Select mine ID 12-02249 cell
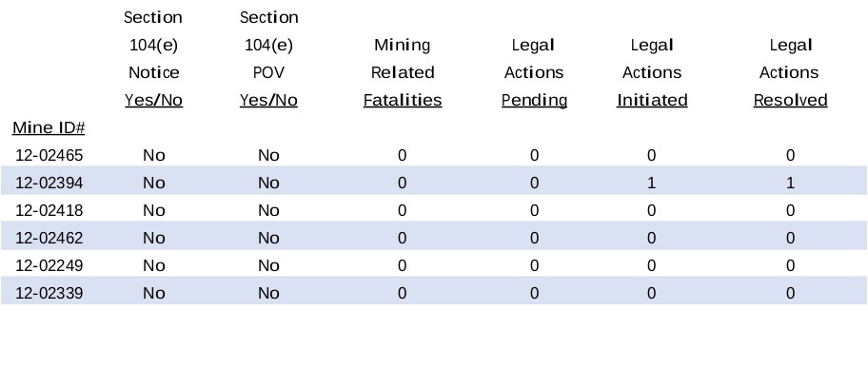This screenshot has width=868, height=388. pyautogui.click(x=49, y=265)
